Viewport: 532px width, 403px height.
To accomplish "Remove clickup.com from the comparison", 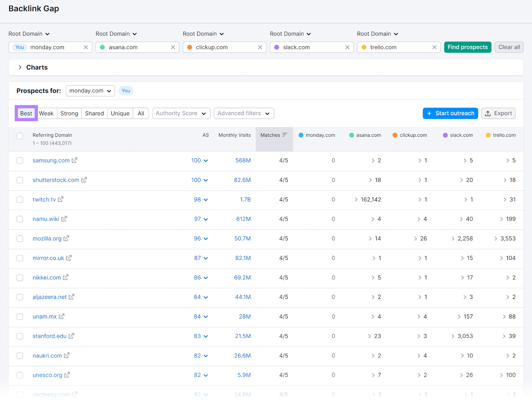I will [x=260, y=47].
